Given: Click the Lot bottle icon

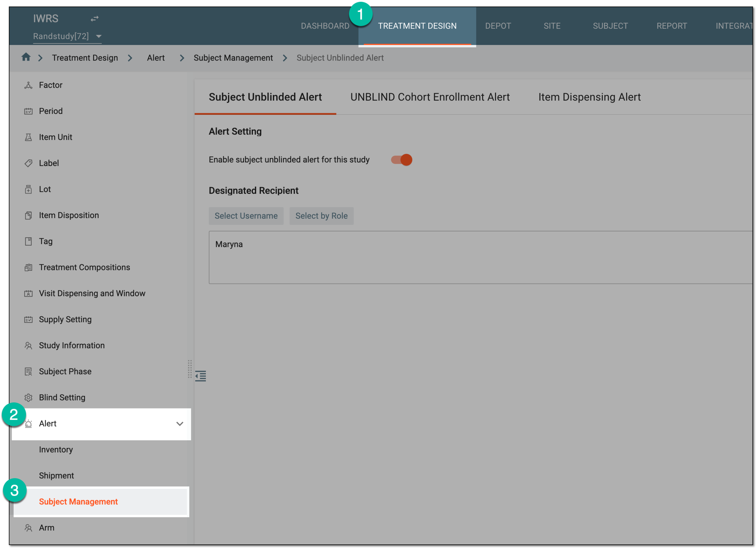Looking at the screenshot, I should coord(28,189).
